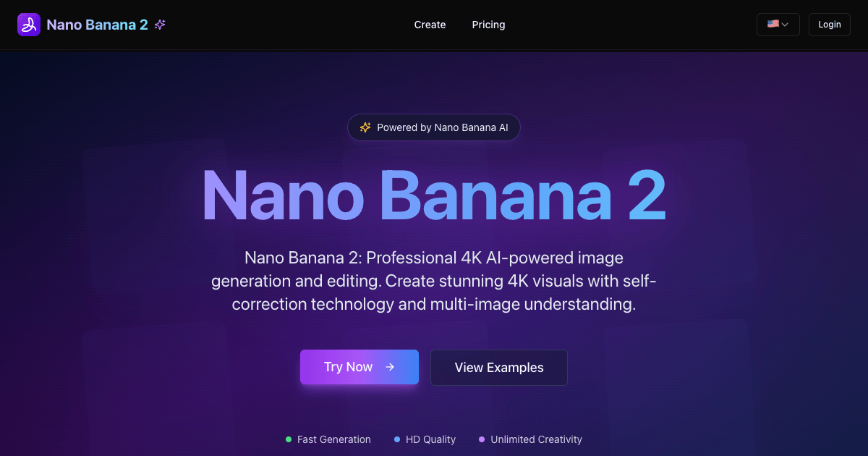Click the purple banana glyph inside the logo
The height and width of the screenshot is (456, 868).
coord(28,24)
